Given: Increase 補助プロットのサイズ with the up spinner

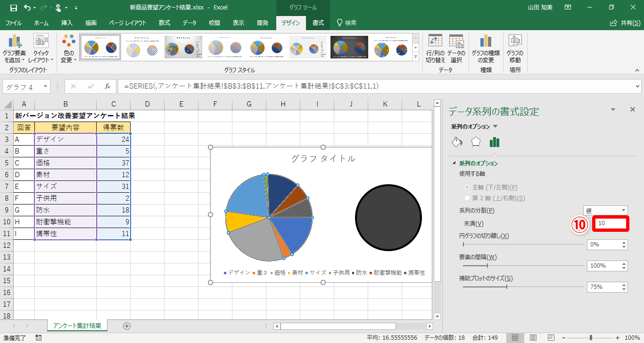Looking at the screenshot, I should pos(624,284).
